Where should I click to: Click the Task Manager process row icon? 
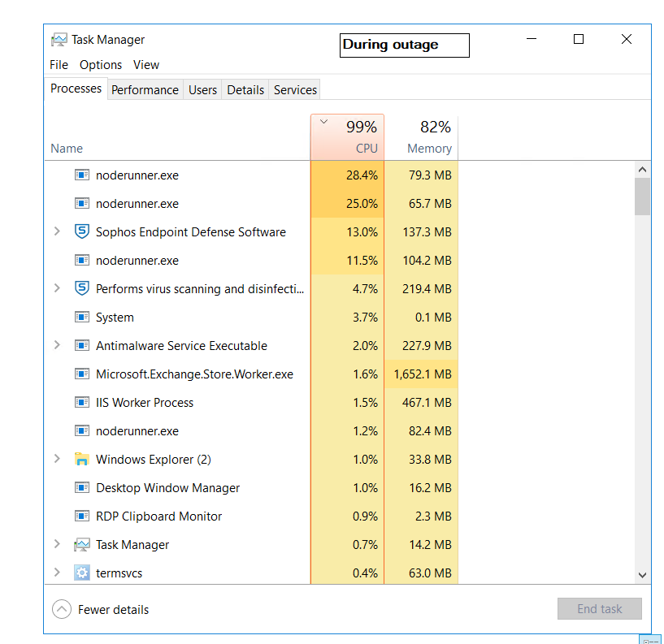click(82, 545)
